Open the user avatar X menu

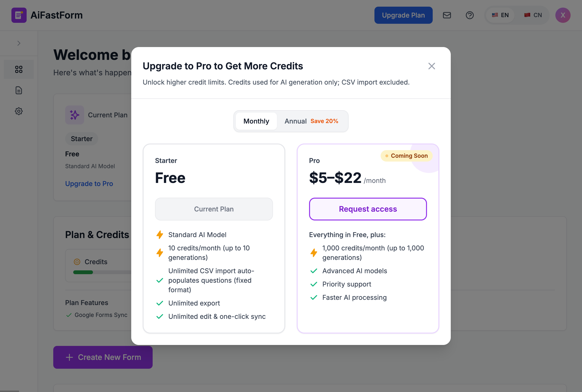[563, 15]
